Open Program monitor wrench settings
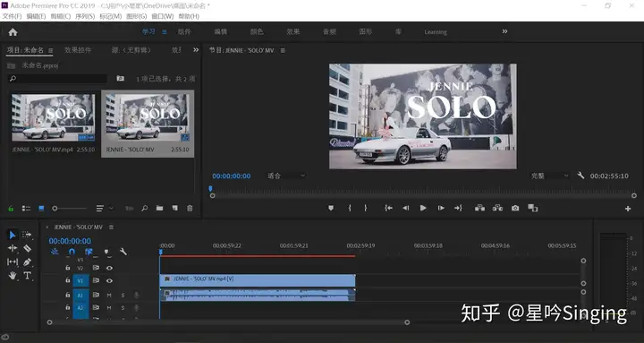Screen dimensions: 644x343 (x=580, y=176)
